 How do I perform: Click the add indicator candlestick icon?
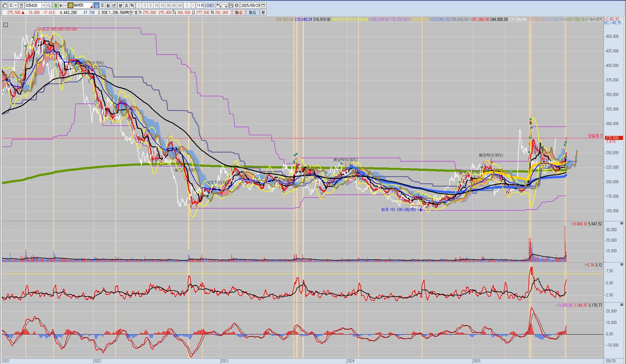coord(218,6)
